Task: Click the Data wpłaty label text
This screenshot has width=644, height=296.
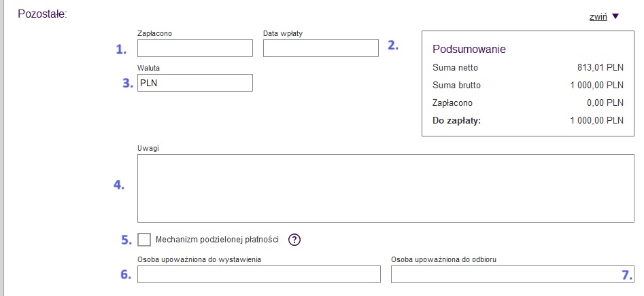Action: [282, 33]
